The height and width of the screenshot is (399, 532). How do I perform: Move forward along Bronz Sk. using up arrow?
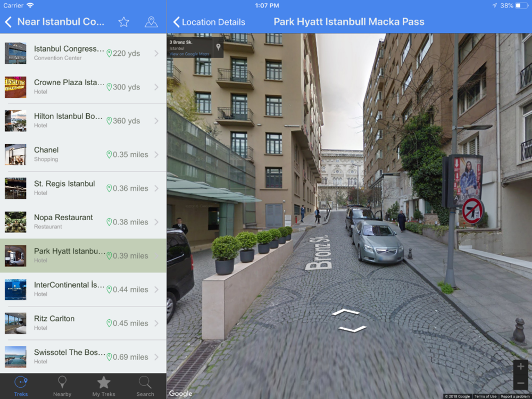[345, 312]
